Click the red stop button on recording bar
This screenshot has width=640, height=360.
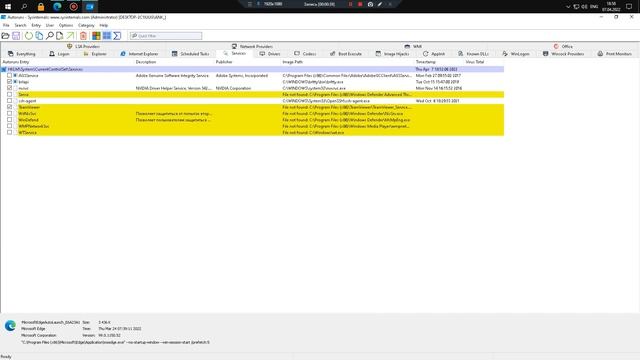click(360, 4)
